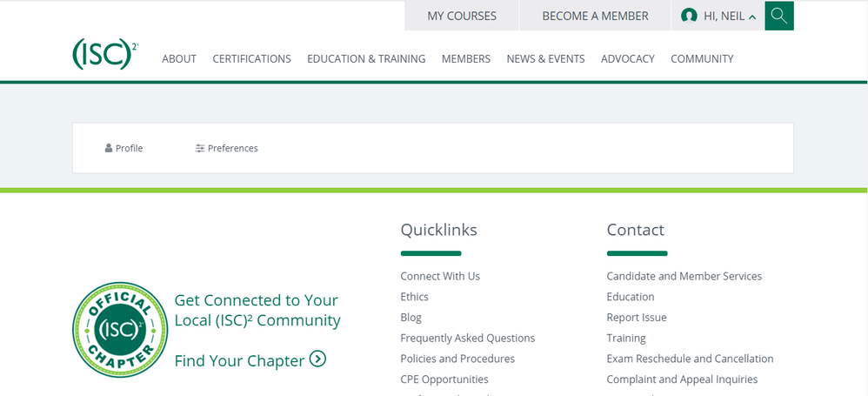Open the Certifications menu
868x396 pixels.
click(251, 59)
